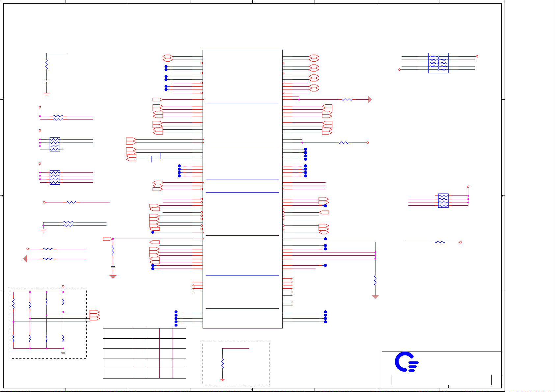Select the capacitor in the RC branch left of the IC

[x=113, y=267]
